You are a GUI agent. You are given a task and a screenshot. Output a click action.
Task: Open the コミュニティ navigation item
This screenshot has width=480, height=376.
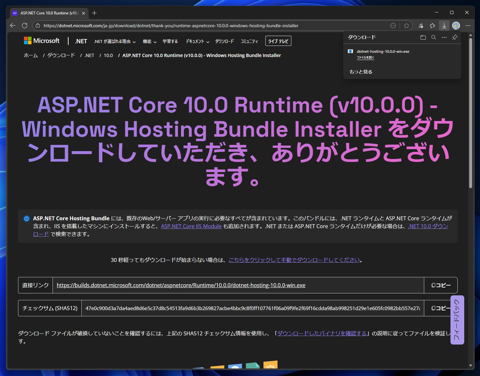coord(249,41)
